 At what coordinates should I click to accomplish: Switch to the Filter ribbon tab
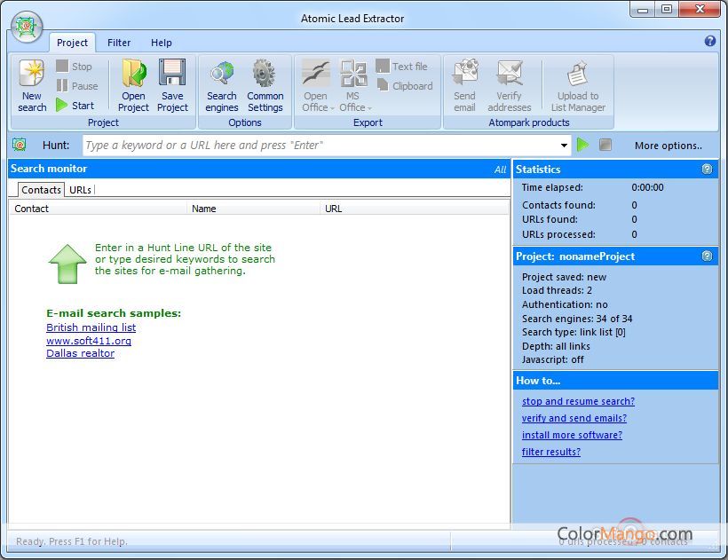pyautogui.click(x=119, y=43)
